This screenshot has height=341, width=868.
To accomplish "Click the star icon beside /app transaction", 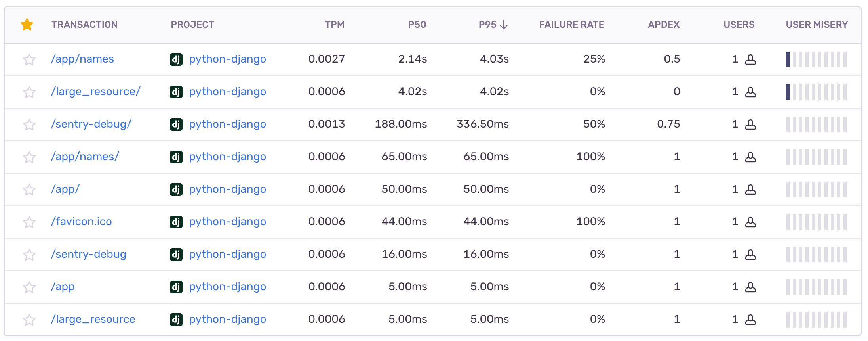I will pos(29,287).
